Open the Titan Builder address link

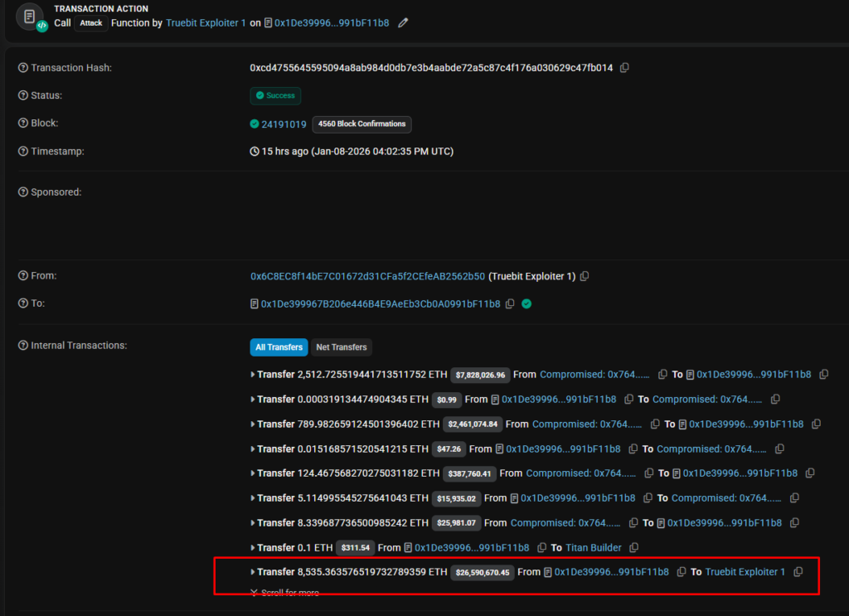pyautogui.click(x=594, y=547)
